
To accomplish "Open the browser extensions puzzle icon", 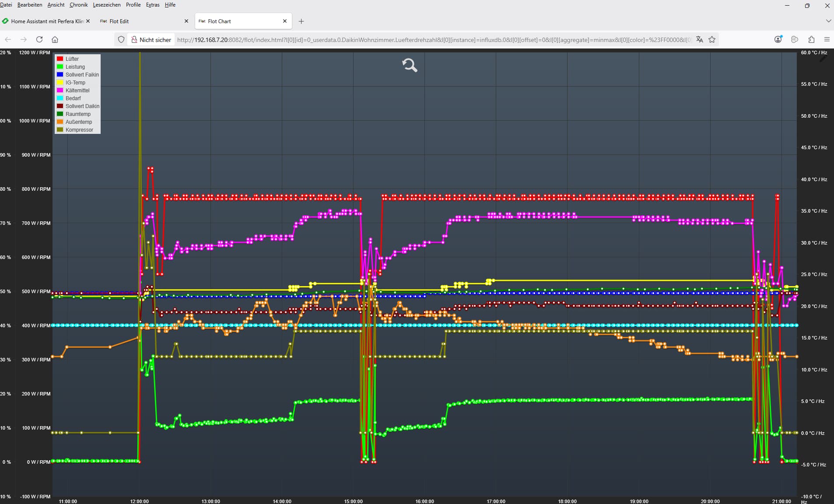I will point(811,39).
